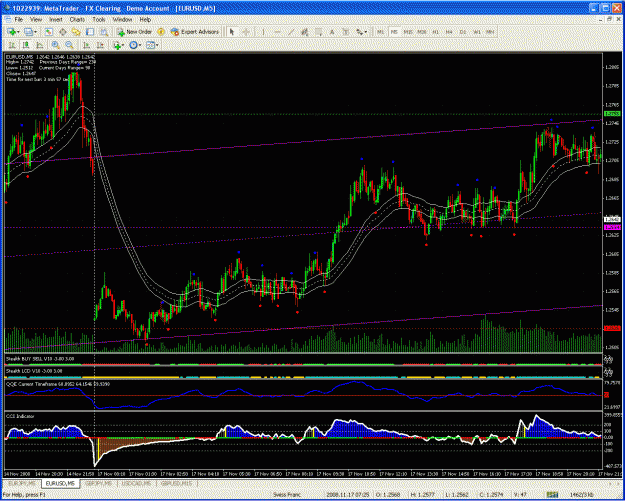Viewport: 625px width, 501px height.
Task: Click the green price label on scale
Action: (x=612, y=114)
